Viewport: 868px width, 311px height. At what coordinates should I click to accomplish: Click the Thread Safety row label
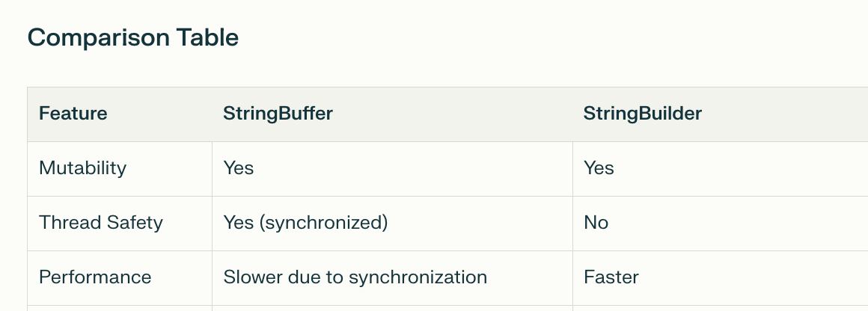[x=101, y=223]
